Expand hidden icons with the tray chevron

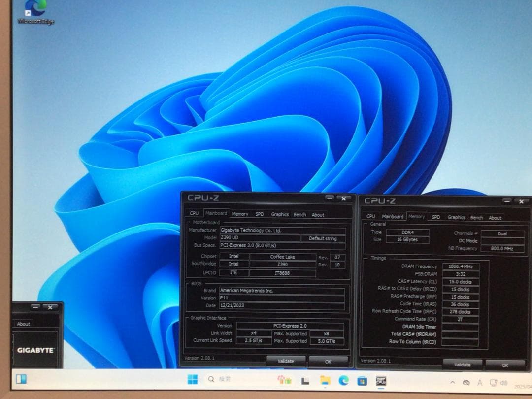453,382
